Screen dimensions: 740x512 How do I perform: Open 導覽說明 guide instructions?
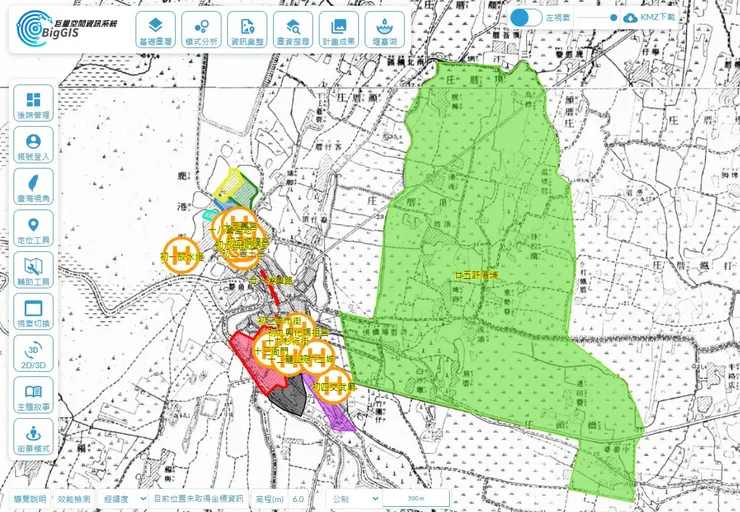click(x=30, y=499)
